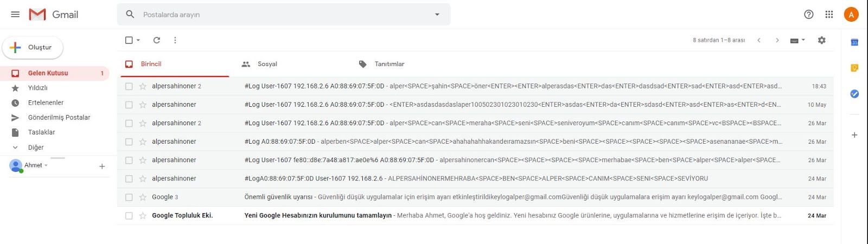The width and height of the screenshot is (868, 244).
Task: Select the checkbox for the Google email
Action: 129,197
